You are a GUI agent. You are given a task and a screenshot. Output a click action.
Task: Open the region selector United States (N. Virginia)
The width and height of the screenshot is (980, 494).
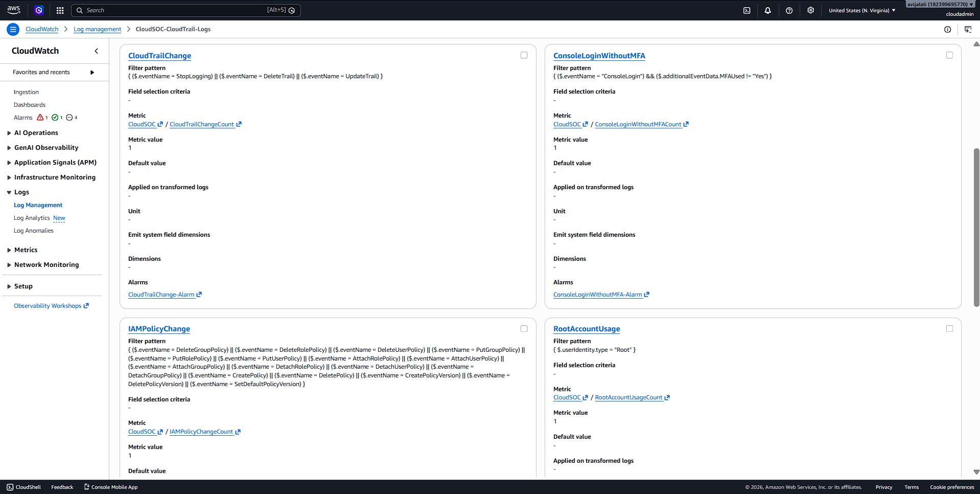[862, 10]
